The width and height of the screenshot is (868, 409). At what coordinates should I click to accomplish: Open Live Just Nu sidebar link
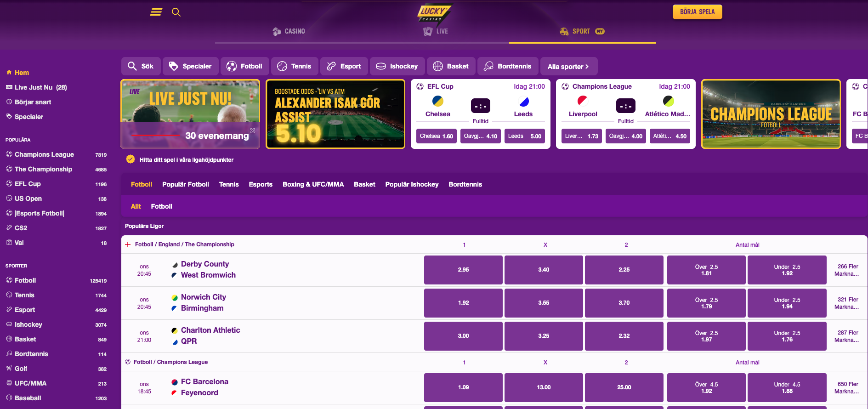[40, 87]
